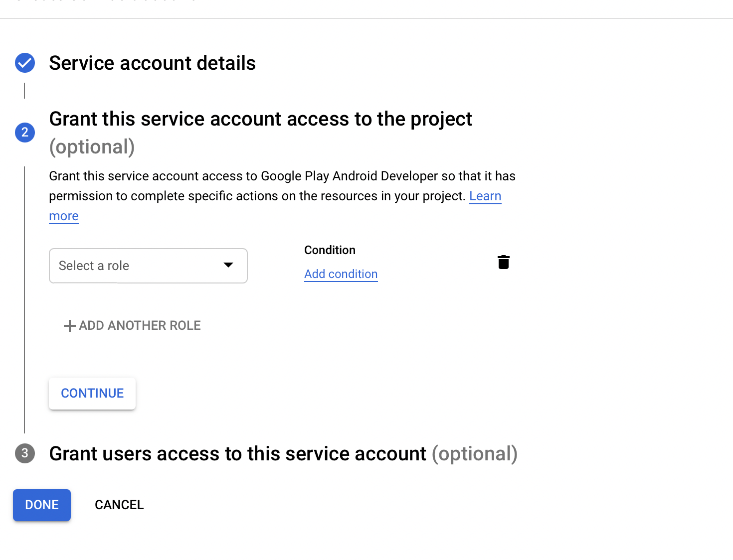
Task: Click the blue DONE button
Action: click(42, 505)
